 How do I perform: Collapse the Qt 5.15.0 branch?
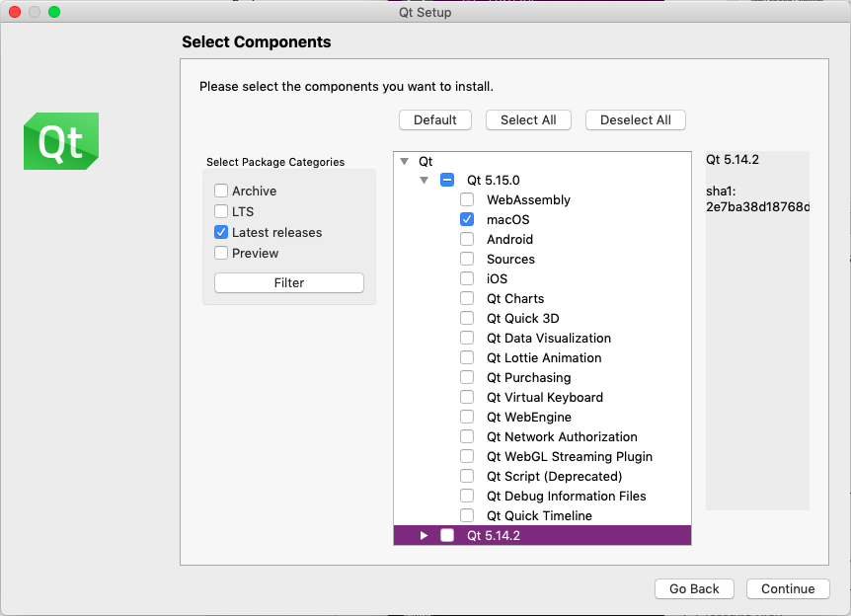click(424, 180)
